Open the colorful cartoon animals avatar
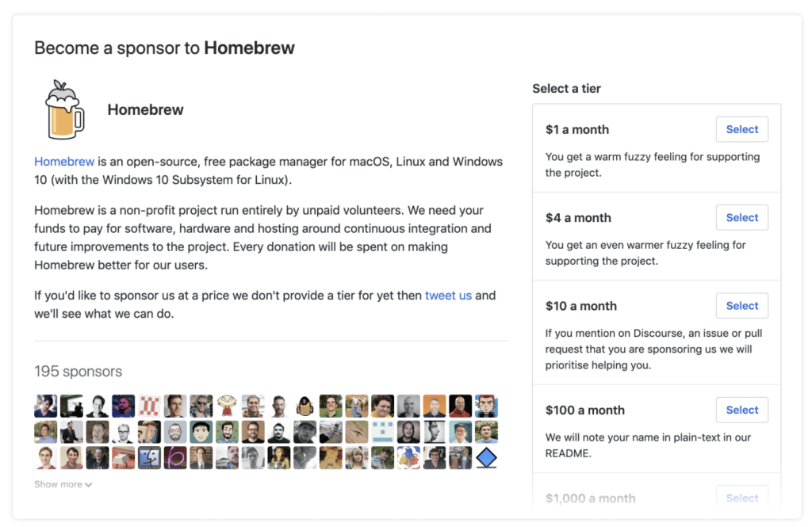The image size is (812, 527). point(408,457)
